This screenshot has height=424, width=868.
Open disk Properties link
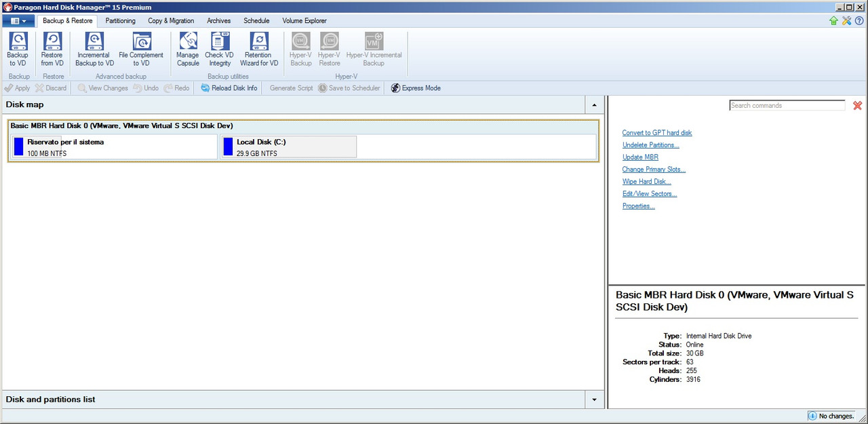click(639, 206)
